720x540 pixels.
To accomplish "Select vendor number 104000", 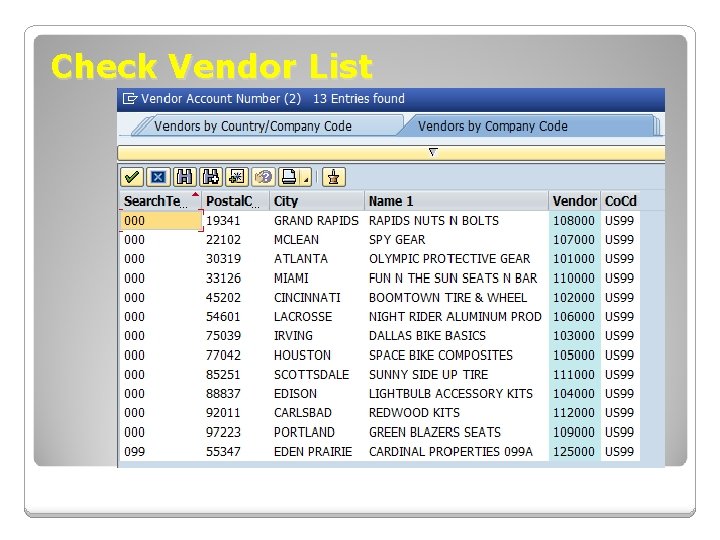I will pyautogui.click(x=574, y=394).
